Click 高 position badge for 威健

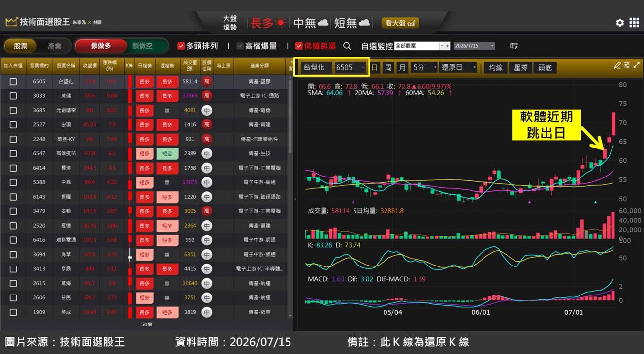point(207,96)
